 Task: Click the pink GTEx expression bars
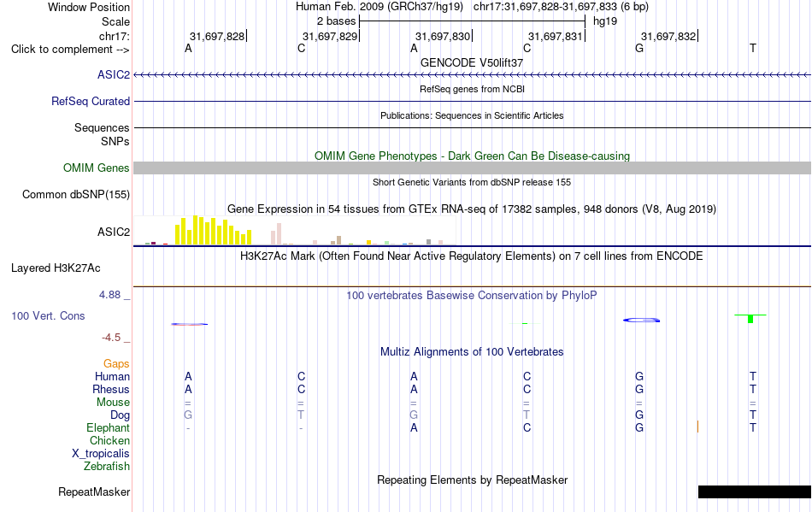pyautogui.click(x=276, y=234)
